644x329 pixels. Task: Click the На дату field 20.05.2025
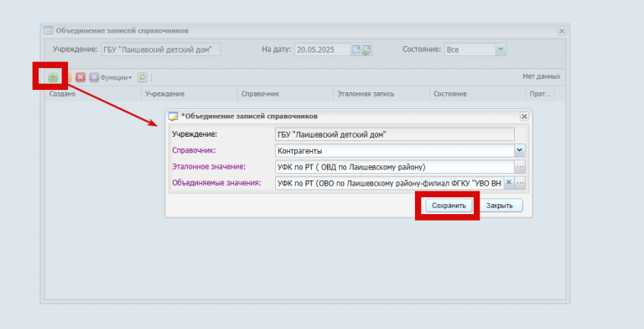pos(322,50)
